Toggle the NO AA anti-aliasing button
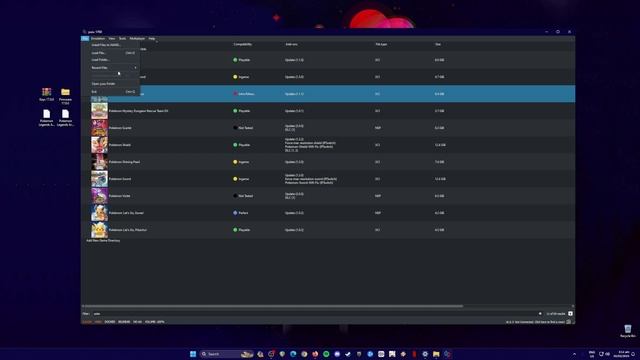Image resolution: width=640 pixels, height=360 pixels. point(138,322)
